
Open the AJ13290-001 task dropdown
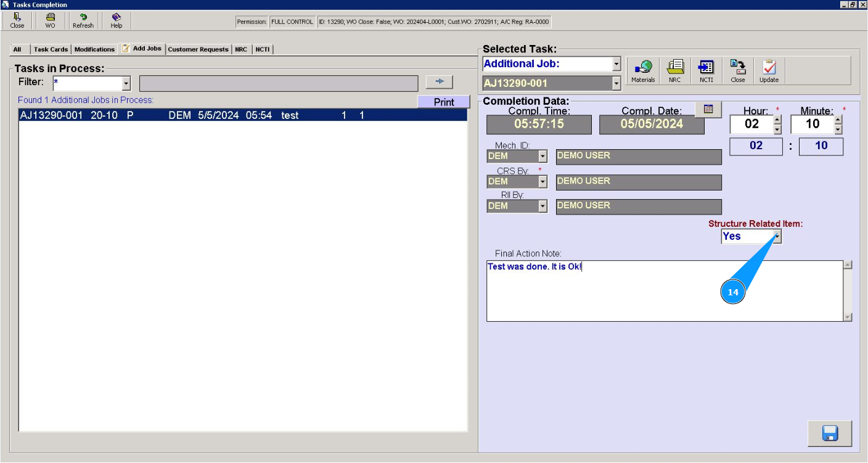click(x=616, y=83)
